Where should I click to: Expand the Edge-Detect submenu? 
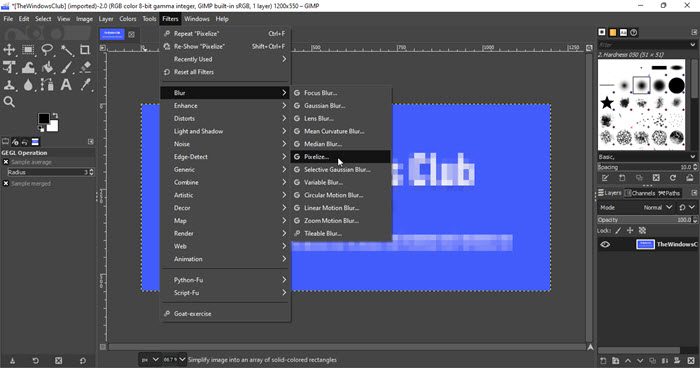point(225,157)
